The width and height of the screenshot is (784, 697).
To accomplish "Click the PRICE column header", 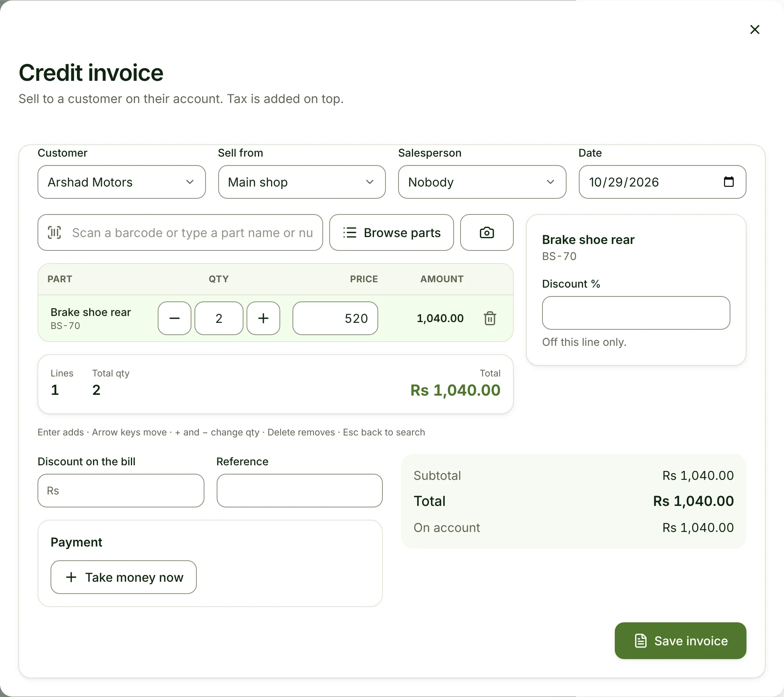I will [x=364, y=279].
